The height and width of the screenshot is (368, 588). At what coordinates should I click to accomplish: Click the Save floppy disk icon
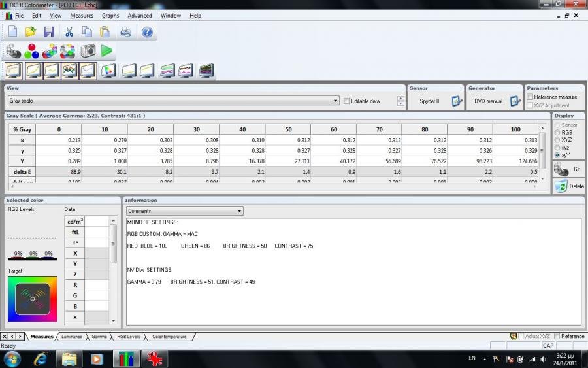coord(49,31)
